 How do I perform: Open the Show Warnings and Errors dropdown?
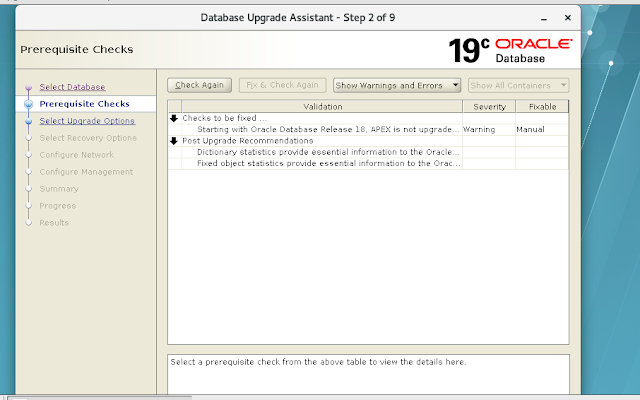click(x=397, y=85)
